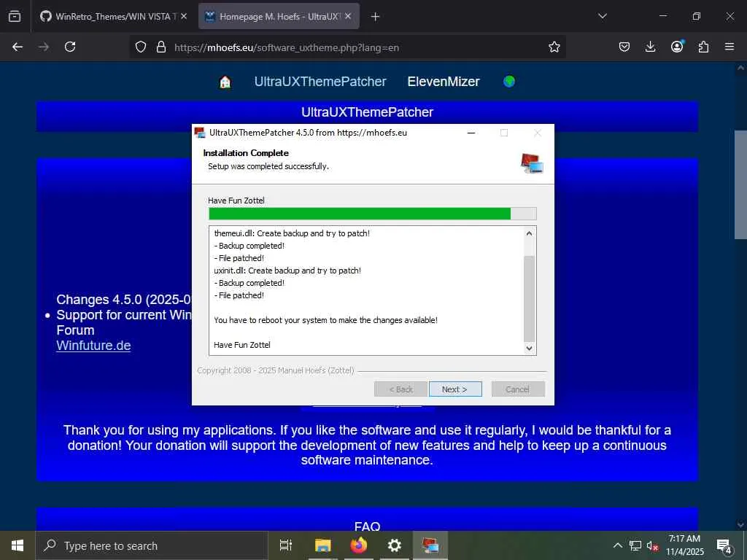Click the site padlock security icon
Image resolution: width=747 pixels, height=560 pixels.
click(161, 47)
